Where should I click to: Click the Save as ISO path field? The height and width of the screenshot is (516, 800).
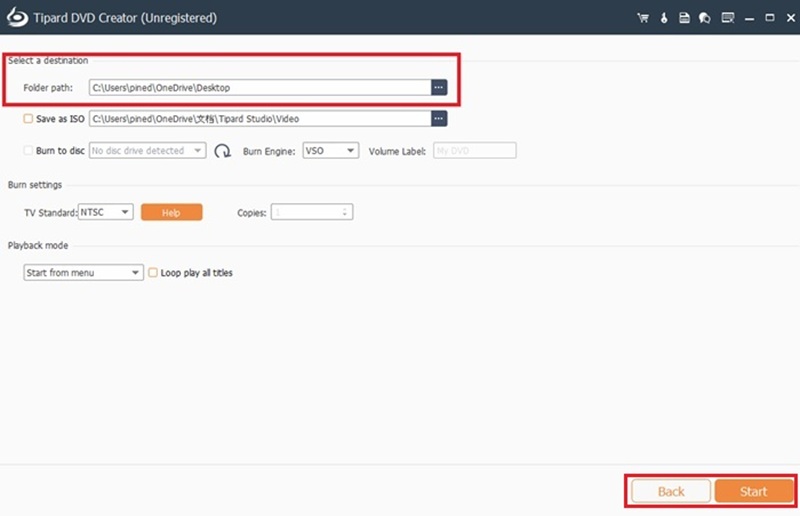click(260, 118)
